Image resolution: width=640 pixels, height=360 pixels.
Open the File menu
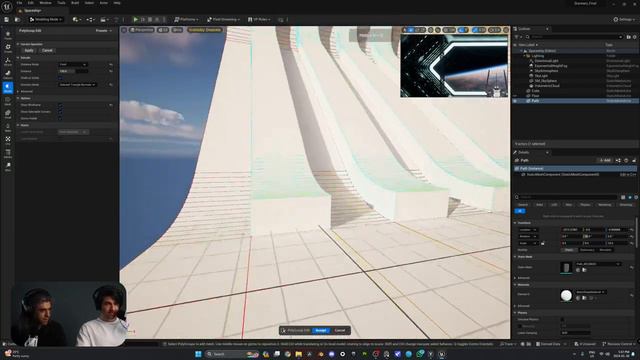tap(19, 3)
